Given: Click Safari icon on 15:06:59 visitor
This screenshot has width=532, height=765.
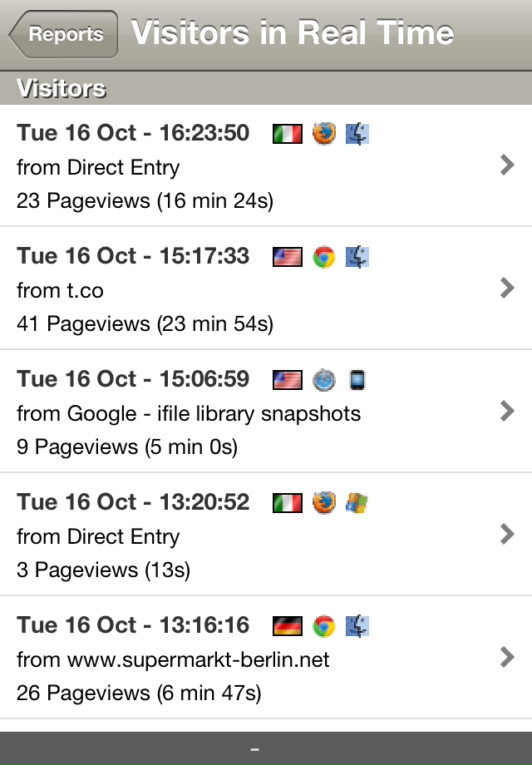Looking at the screenshot, I should (x=323, y=380).
